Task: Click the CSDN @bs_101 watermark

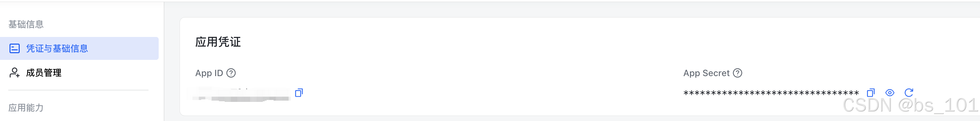Action: 910,105
